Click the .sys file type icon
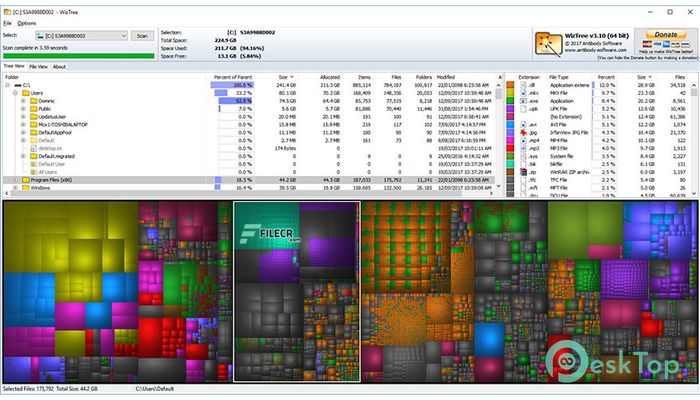Image resolution: width=700 pixels, height=400 pixels. [x=523, y=156]
